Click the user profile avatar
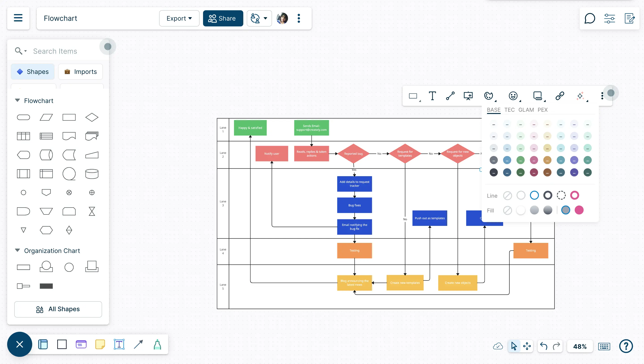Image resolution: width=644 pixels, height=364 pixels. click(282, 18)
